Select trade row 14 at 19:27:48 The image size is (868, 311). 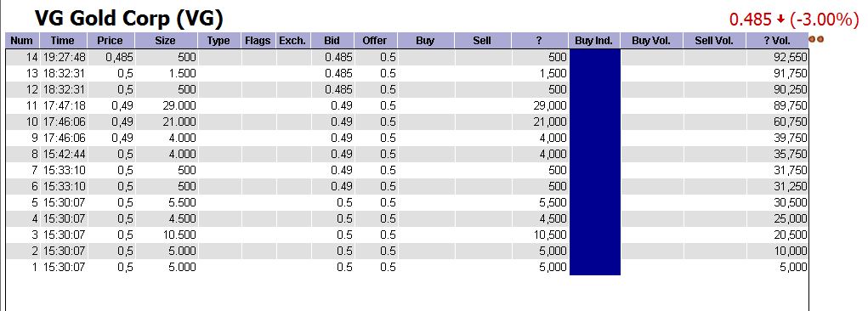click(x=407, y=58)
